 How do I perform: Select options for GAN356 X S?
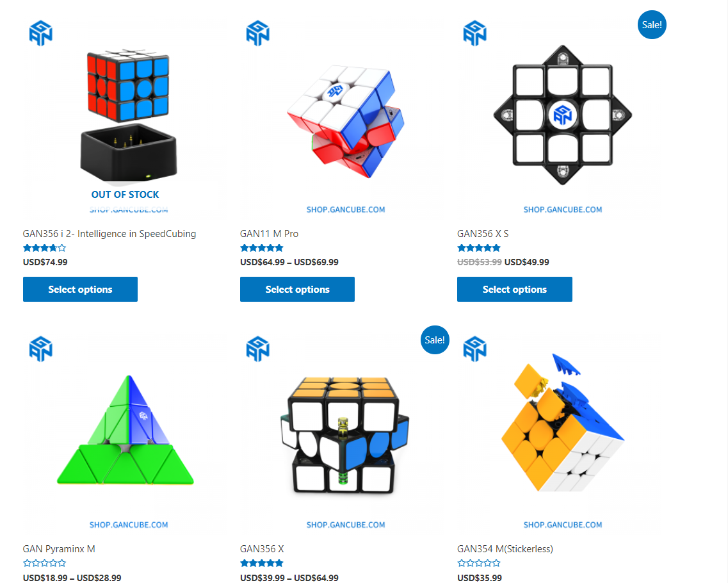click(x=514, y=290)
